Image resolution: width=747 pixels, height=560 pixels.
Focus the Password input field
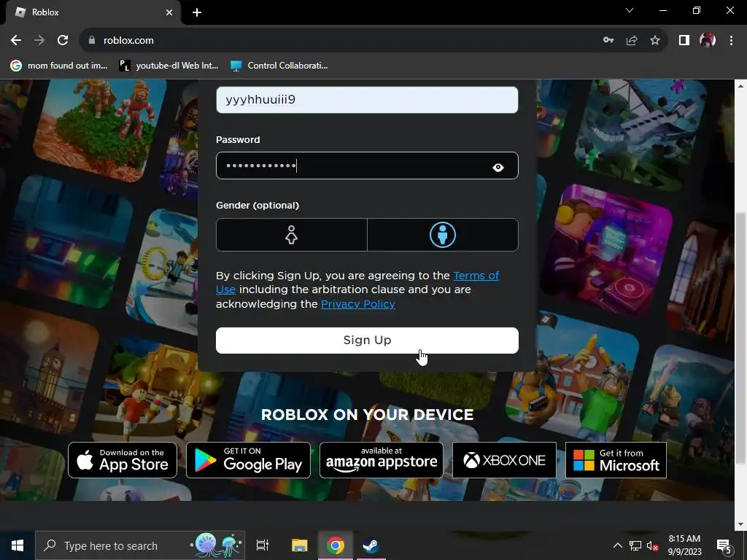click(x=367, y=166)
